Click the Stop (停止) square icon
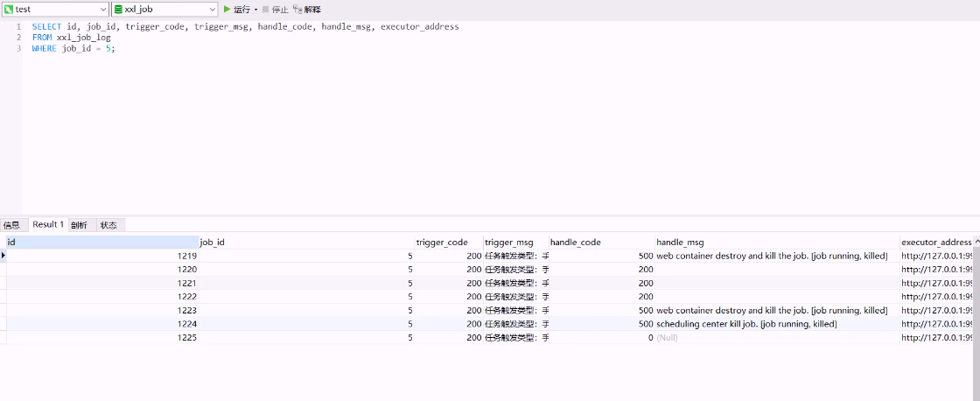 click(x=266, y=10)
